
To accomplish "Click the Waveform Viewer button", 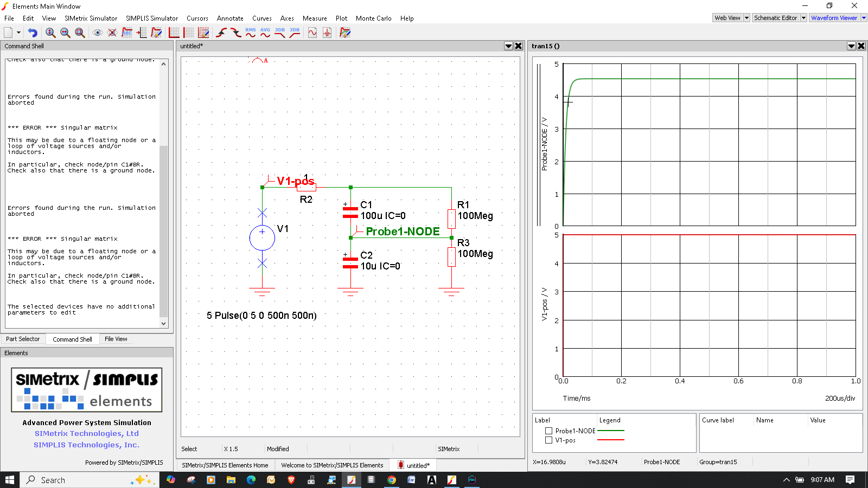I will coord(834,18).
